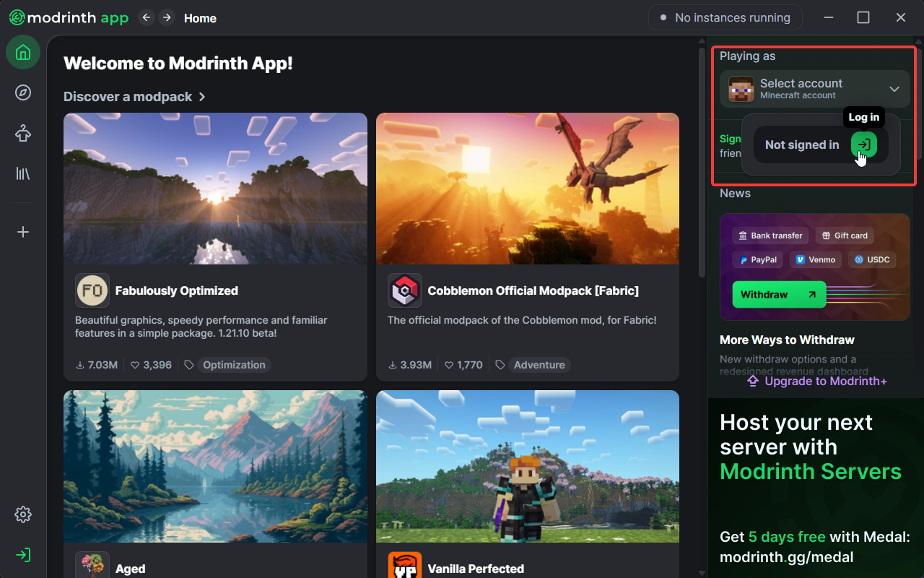Click the news banner withdraw image

[x=815, y=267]
